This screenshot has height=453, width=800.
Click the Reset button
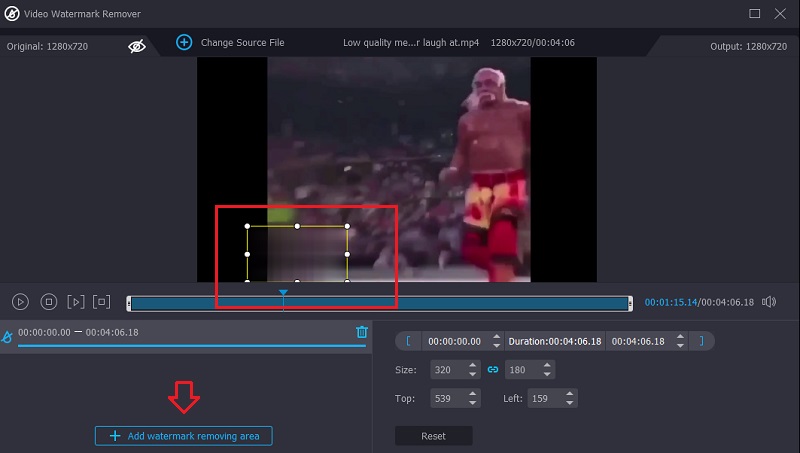click(433, 436)
